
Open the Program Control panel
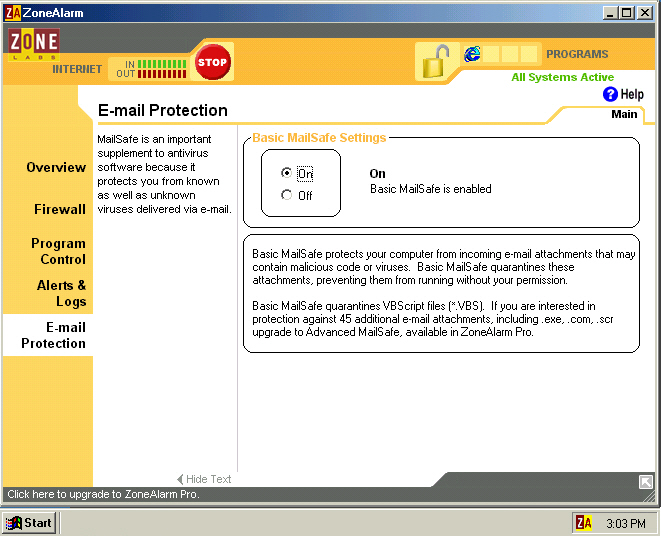tap(58, 251)
